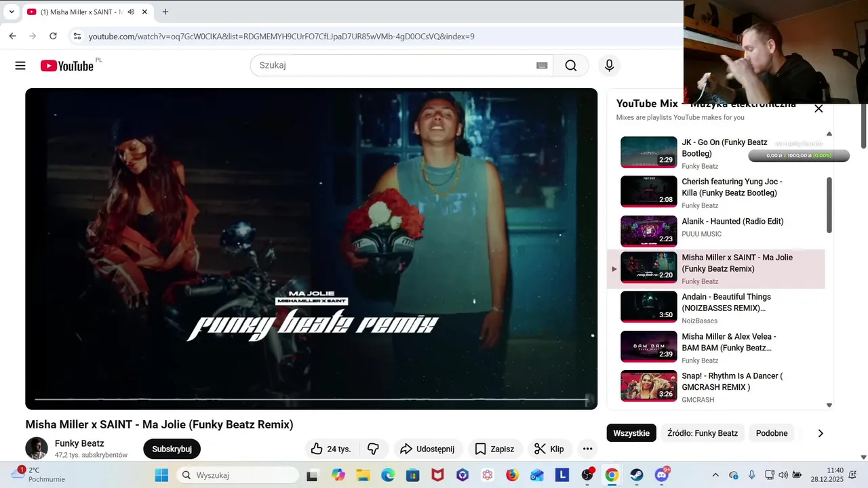Open the on-screen keyboard in search box

pos(542,66)
